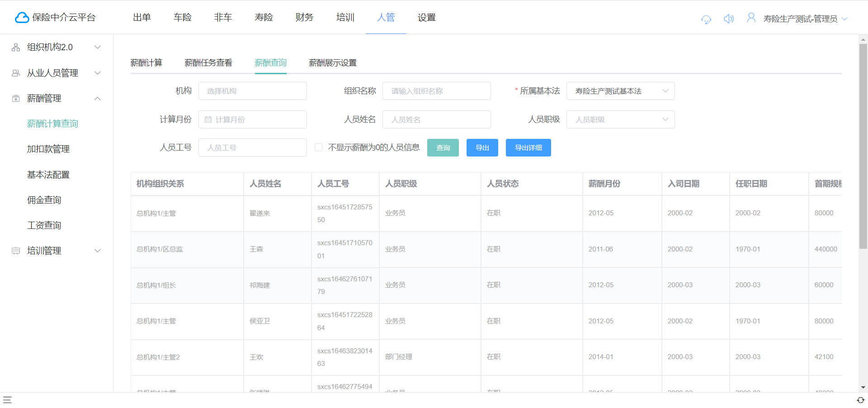868x408 pixels.
Task: Click the 从业人员管理 sidebar icon
Action: (16, 73)
